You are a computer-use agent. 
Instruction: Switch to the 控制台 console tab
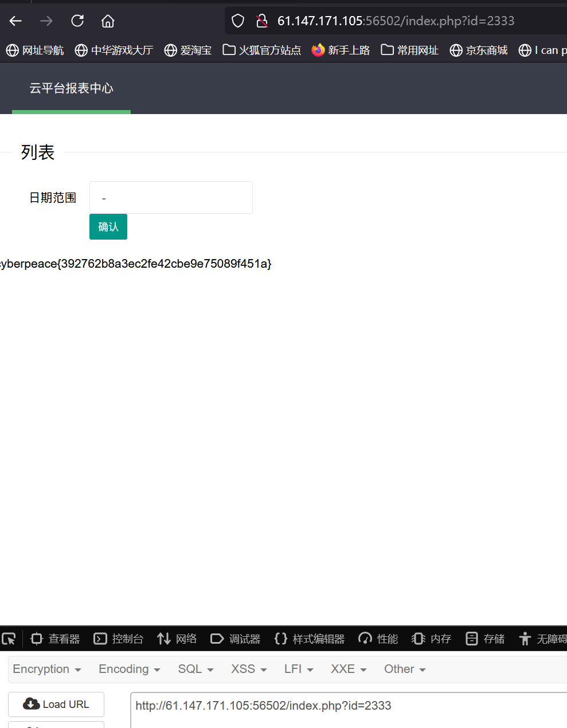118,639
